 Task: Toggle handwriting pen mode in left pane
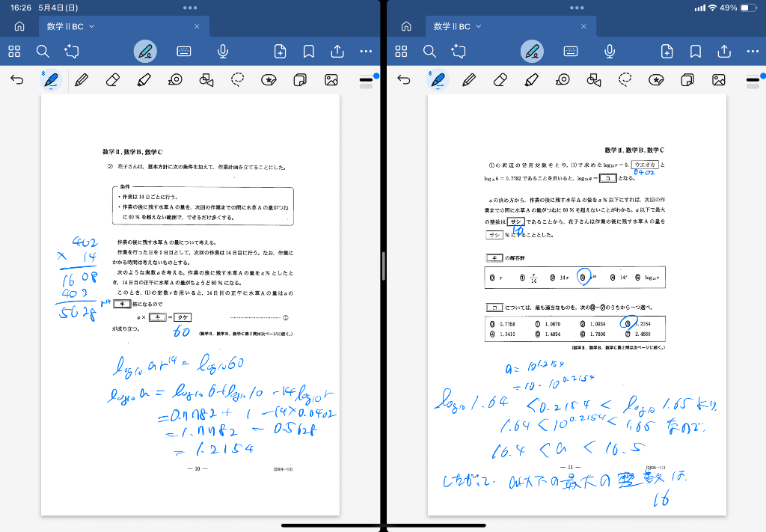pyautogui.click(x=145, y=51)
